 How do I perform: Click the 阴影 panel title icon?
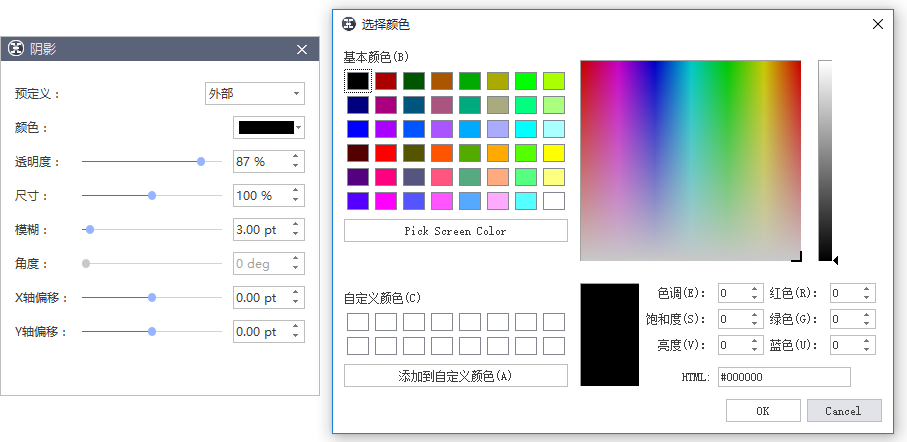coord(16,49)
